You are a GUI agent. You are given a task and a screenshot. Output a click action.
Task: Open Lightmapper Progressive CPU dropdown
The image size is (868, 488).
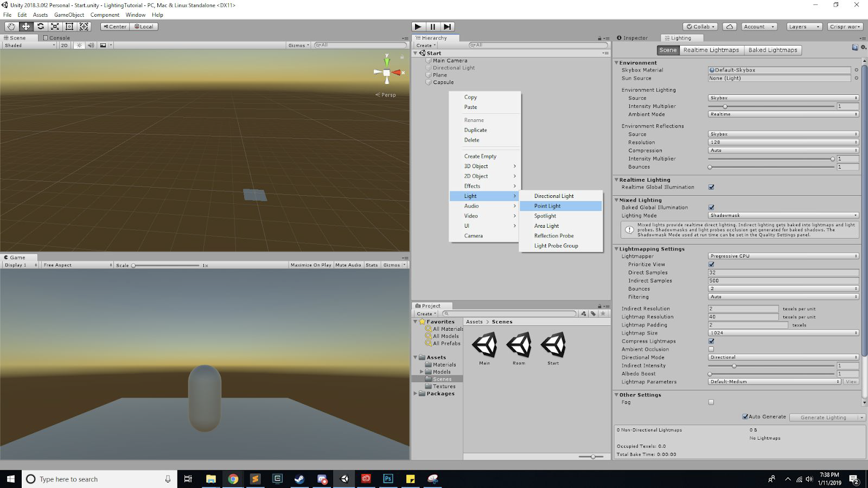[x=783, y=256]
